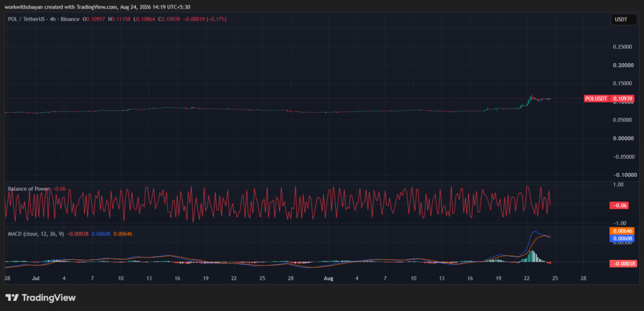Click the USDT currency button

tap(624, 20)
